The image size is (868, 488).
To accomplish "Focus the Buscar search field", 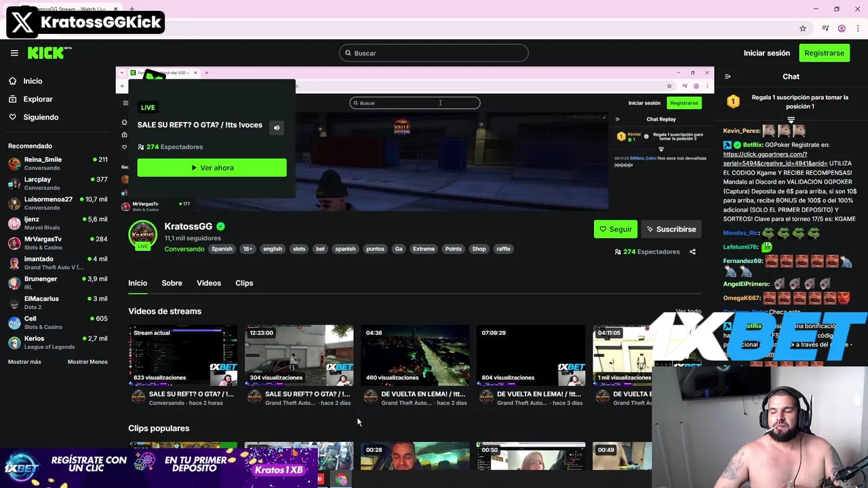I will pyautogui.click(x=434, y=53).
